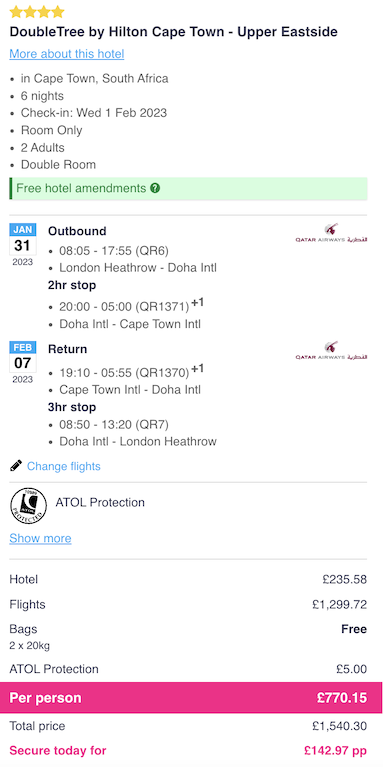The width and height of the screenshot is (383, 767).
Task: Click the Qatar Airways logo on Outbound
Action: tap(331, 234)
